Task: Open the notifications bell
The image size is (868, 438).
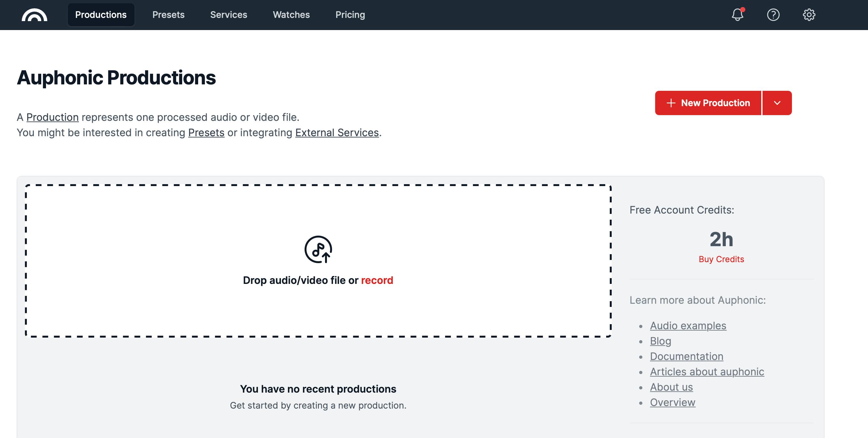Action: coord(737,15)
